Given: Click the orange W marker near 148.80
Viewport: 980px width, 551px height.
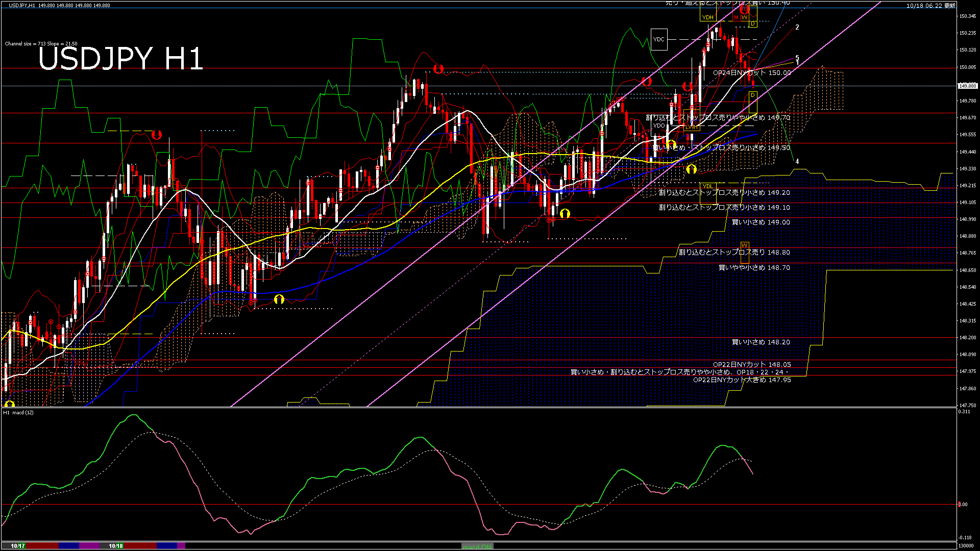Looking at the screenshot, I should pyautogui.click(x=744, y=246).
